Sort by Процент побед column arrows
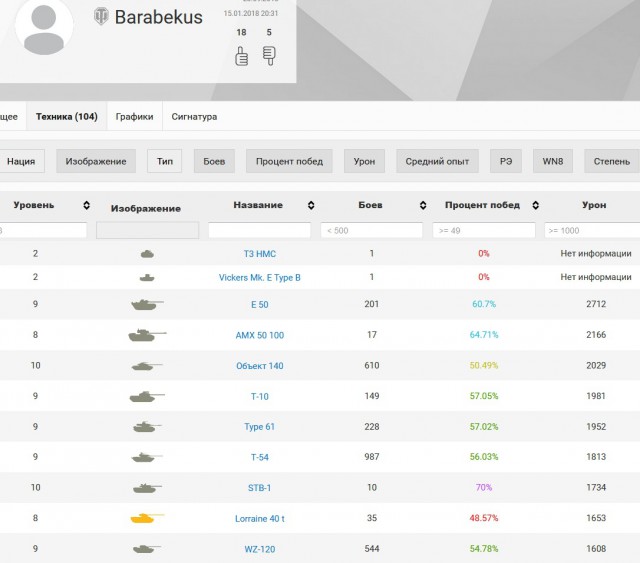The height and width of the screenshot is (563, 640). (536, 205)
